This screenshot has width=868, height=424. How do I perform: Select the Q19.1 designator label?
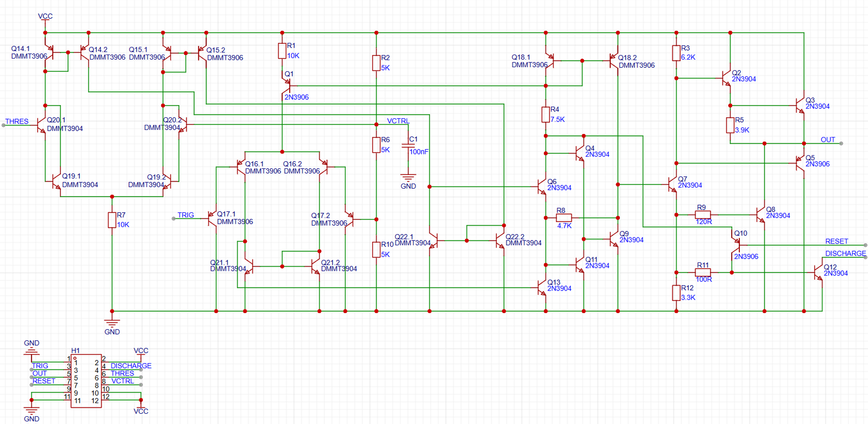[x=71, y=176]
